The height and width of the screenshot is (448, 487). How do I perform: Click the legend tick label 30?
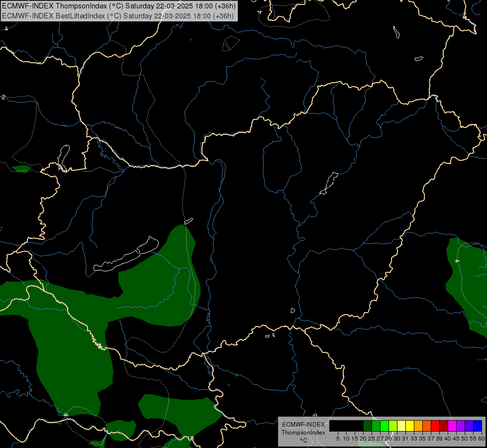tap(397, 439)
